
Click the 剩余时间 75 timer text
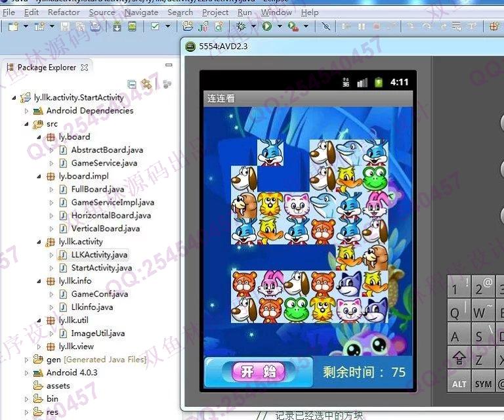click(x=364, y=373)
